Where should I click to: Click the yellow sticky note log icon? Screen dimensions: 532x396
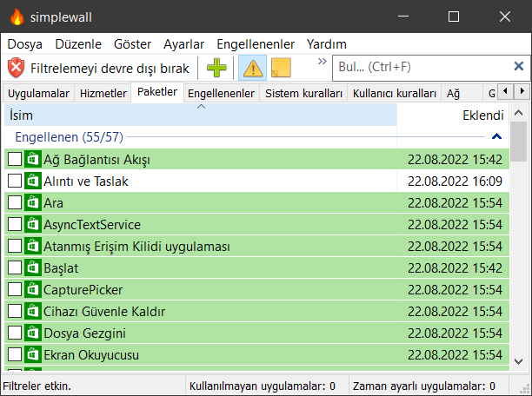[x=280, y=67]
